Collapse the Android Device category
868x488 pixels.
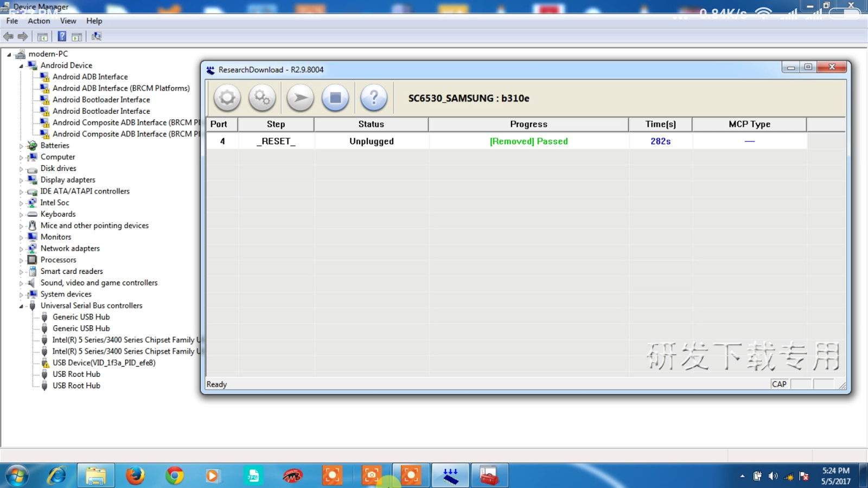click(x=21, y=66)
